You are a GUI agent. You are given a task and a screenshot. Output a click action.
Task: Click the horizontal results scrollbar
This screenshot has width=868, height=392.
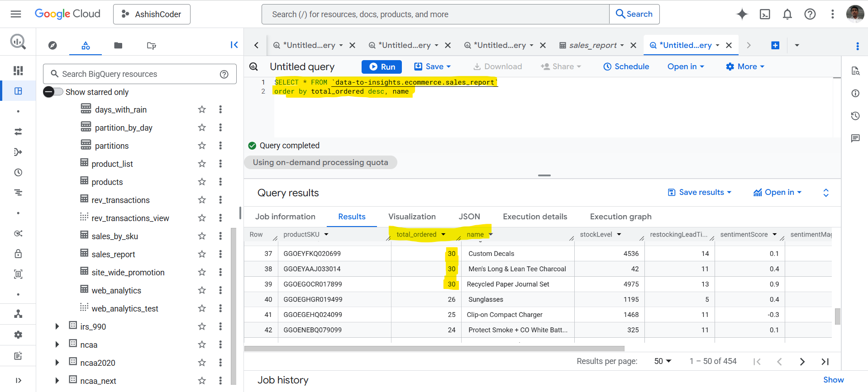434,349
